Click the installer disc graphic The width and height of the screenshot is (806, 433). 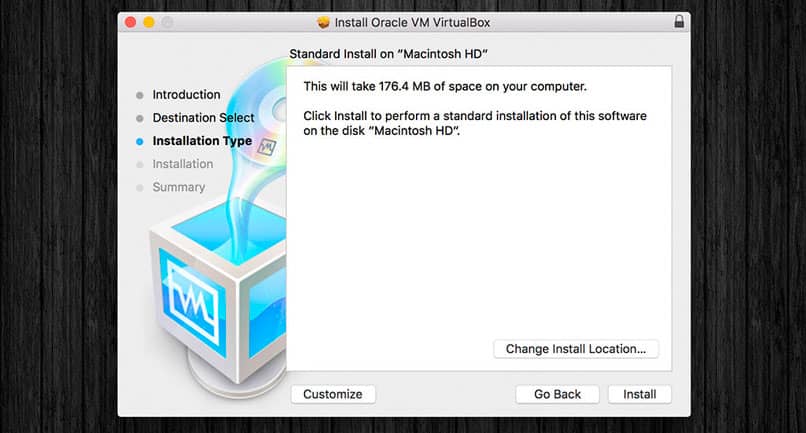tap(258, 111)
